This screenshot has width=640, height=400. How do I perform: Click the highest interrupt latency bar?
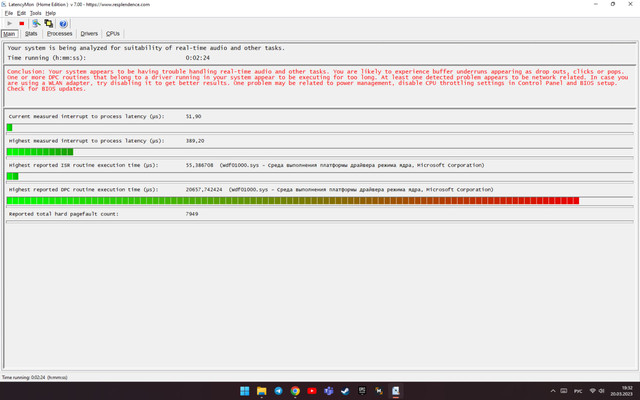[320, 152]
